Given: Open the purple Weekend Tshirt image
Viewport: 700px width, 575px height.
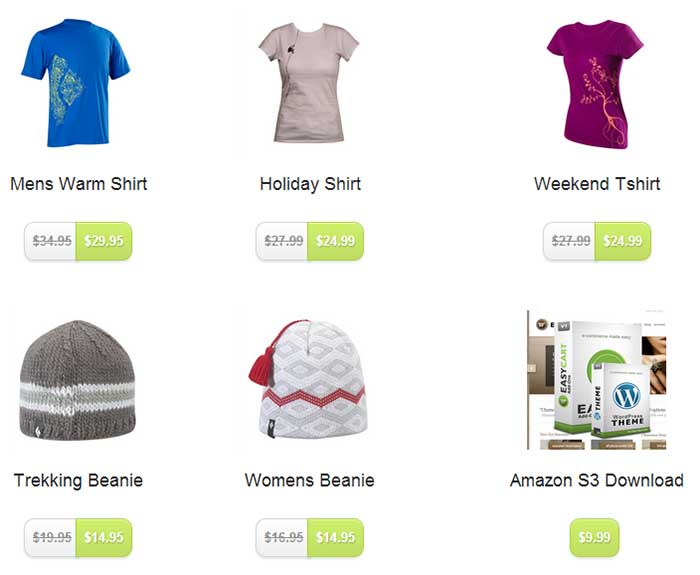Looking at the screenshot, I should click(x=595, y=84).
